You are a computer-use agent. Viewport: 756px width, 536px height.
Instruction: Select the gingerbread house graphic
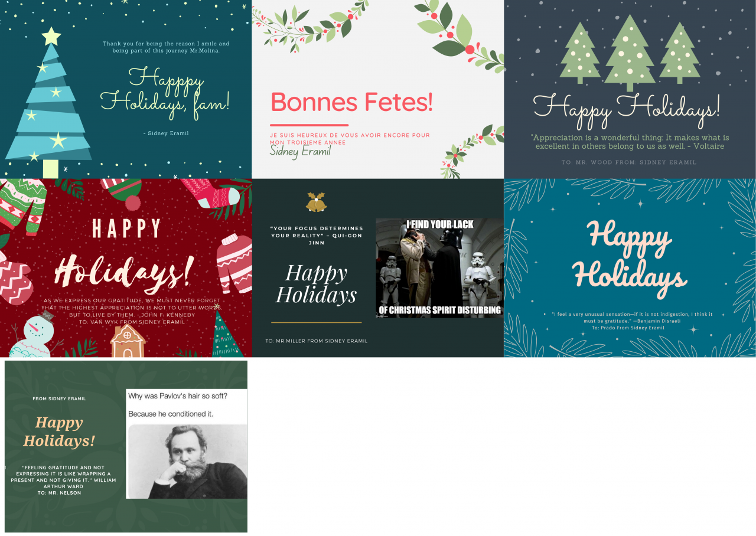point(127,341)
